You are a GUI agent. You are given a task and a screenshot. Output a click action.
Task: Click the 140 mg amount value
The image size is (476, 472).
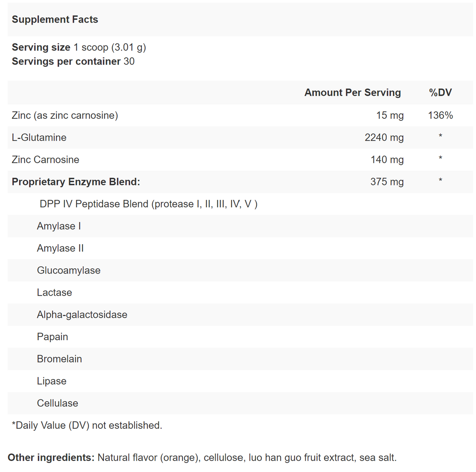[387, 160]
